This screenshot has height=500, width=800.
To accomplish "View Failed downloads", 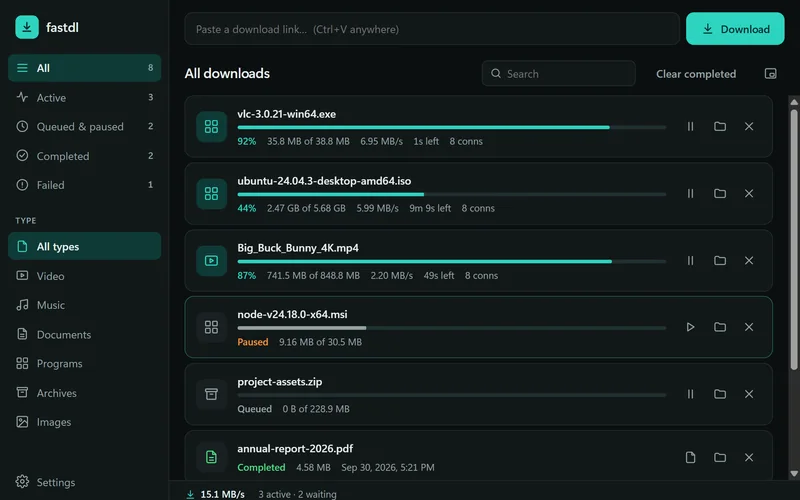I will (x=85, y=185).
